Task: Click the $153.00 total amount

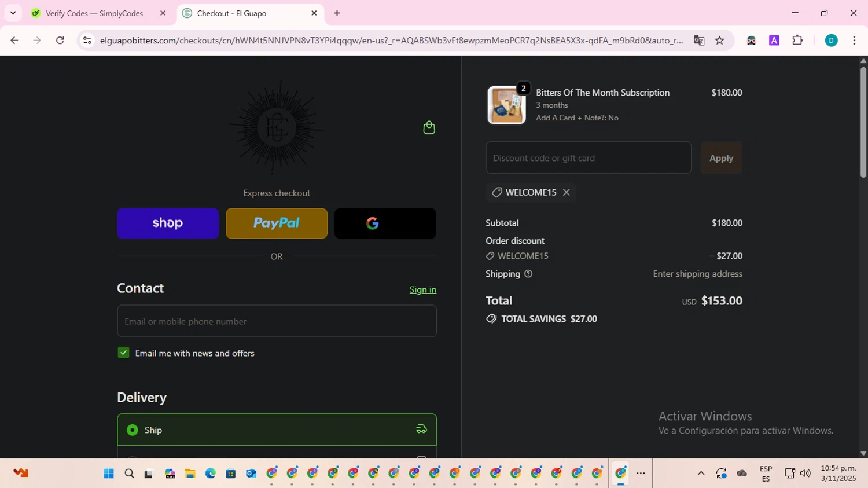Action: (x=722, y=300)
